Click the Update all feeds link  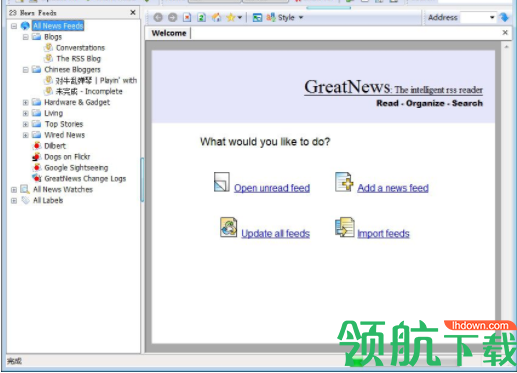click(x=275, y=233)
